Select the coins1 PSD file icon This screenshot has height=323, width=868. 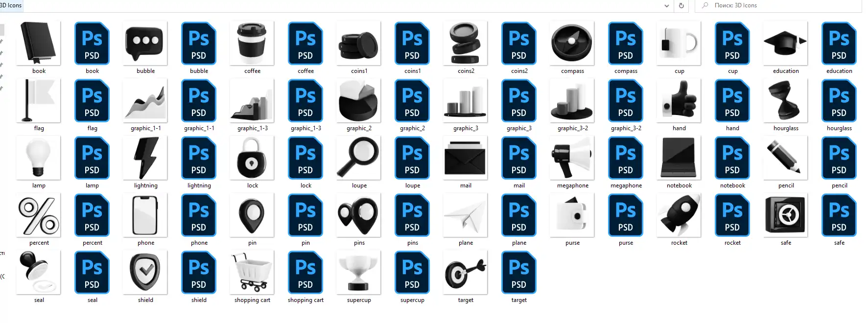pyautogui.click(x=412, y=43)
